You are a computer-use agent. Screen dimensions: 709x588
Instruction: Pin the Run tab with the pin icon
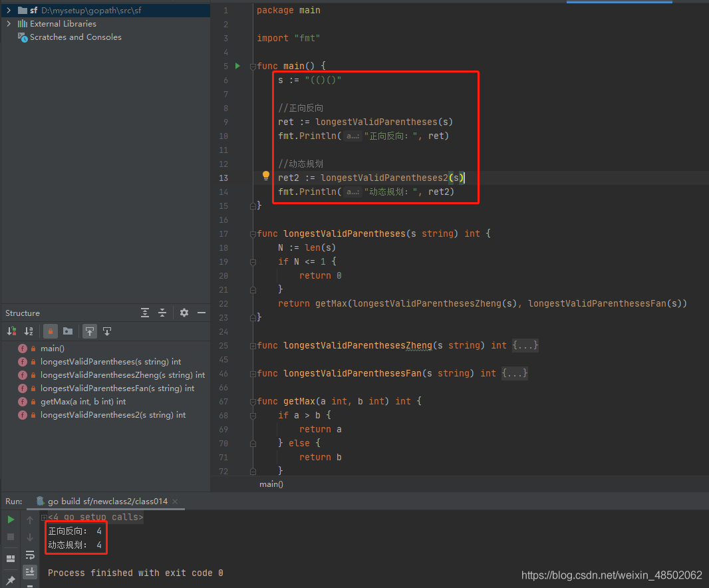[x=11, y=580]
